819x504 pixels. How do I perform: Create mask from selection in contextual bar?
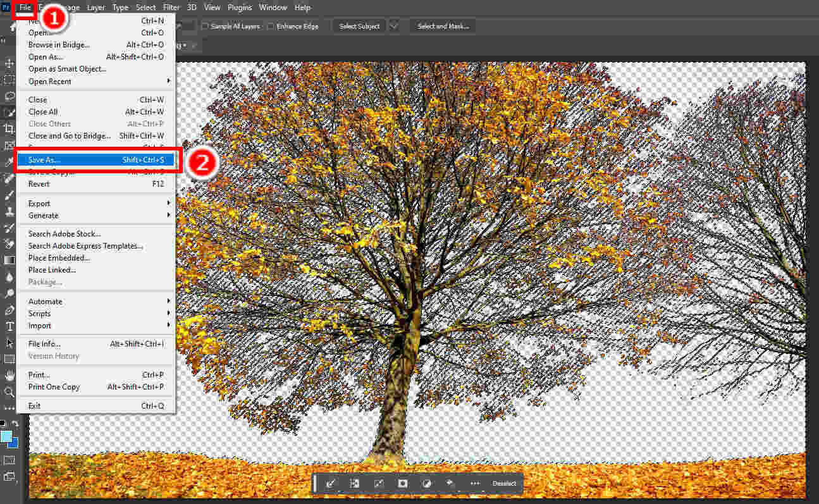pyautogui.click(x=402, y=483)
